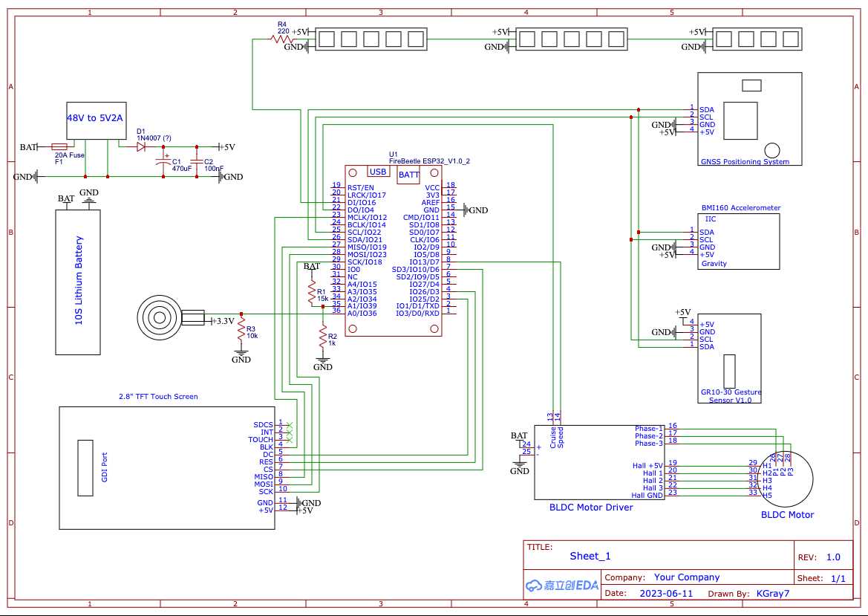Select the date 2023-06-11
868x616 pixels.
coord(666,593)
